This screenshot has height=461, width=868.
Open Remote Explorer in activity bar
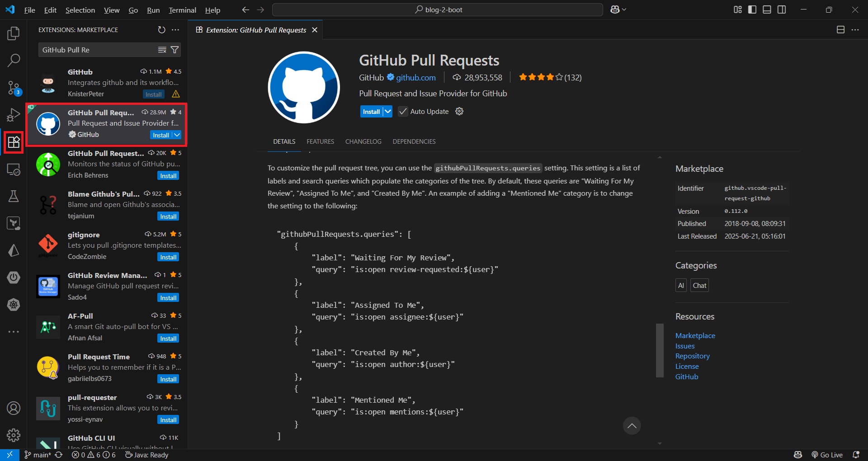[14, 169]
